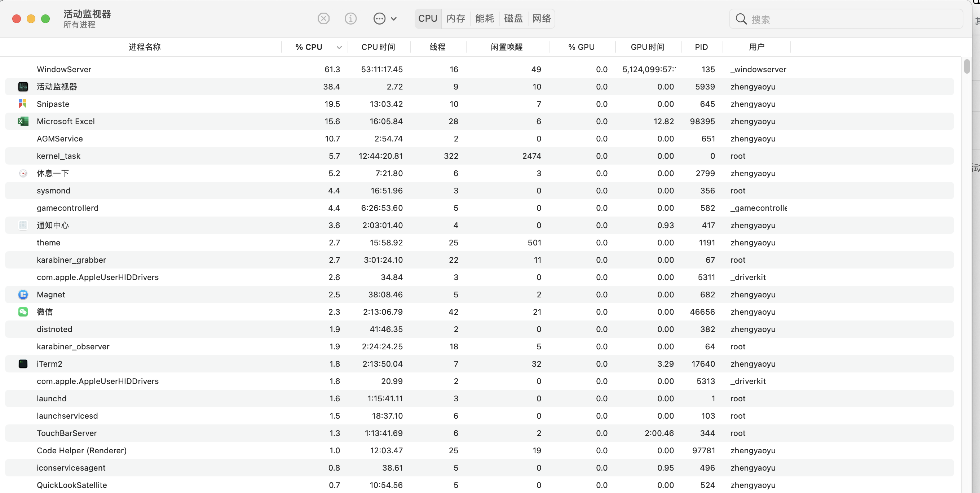Screen dimensions: 980x493
Task: Select com.apple.AppleUserHIDDrivers with PID 5313
Action: [x=97, y=381]
